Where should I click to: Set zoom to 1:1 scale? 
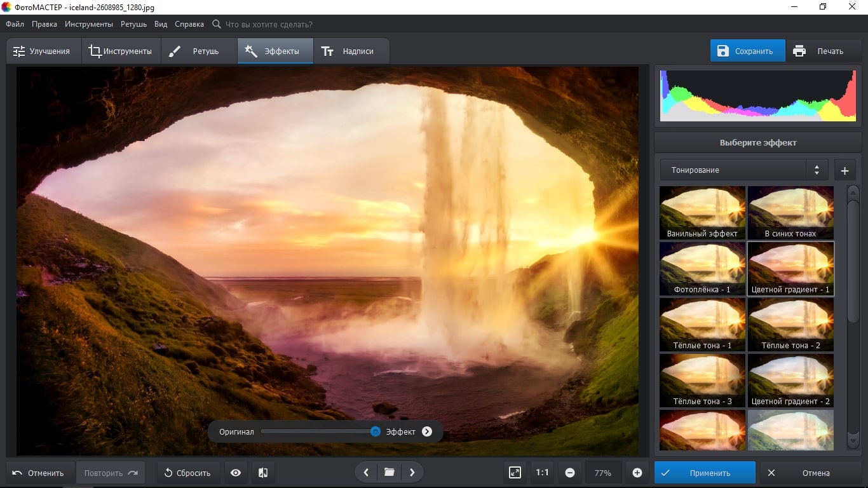pos(542,473)
